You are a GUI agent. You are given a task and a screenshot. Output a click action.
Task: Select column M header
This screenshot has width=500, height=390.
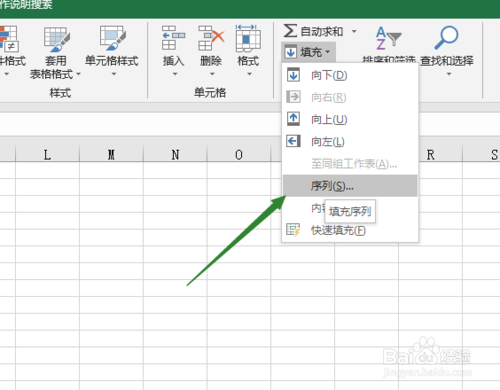click(x=111, y=154)
